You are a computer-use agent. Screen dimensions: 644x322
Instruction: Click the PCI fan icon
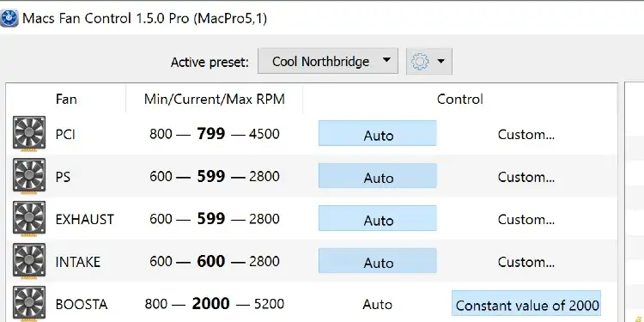tap(28, 133)
